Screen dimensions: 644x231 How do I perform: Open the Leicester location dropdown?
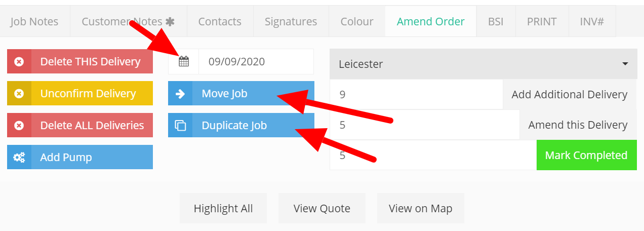click(x=484, y=64)
